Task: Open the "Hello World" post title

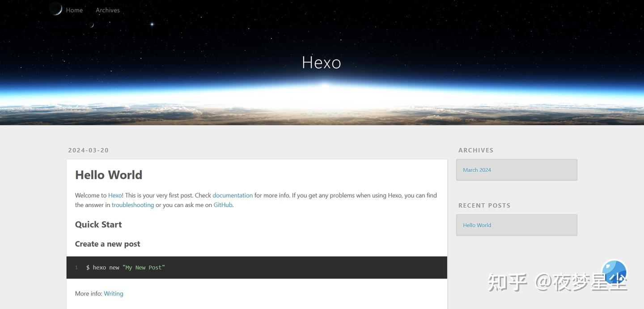Action: pyautogui.click(x=108, y=175)
